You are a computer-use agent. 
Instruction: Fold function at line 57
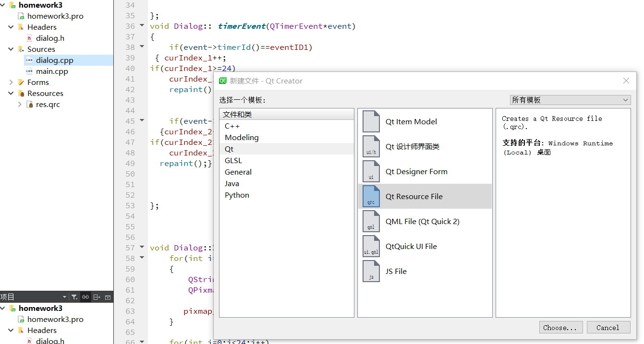(x=142, y=247)
